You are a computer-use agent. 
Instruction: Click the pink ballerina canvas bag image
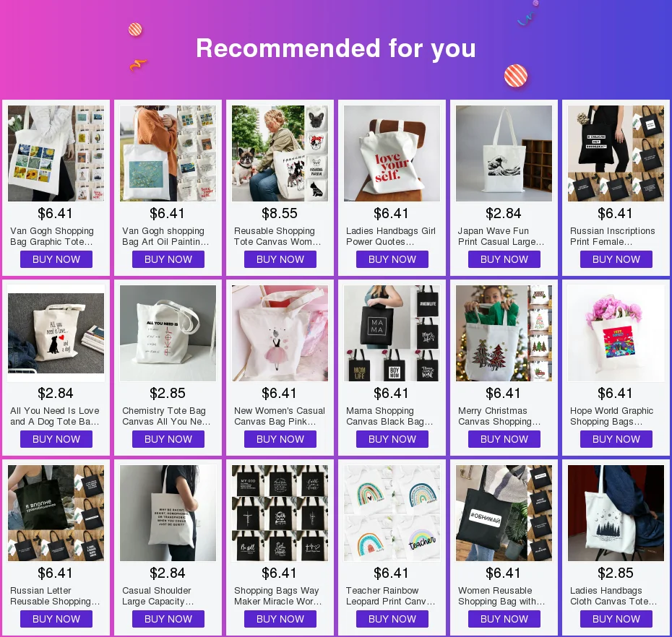click(x=280, y=333)
